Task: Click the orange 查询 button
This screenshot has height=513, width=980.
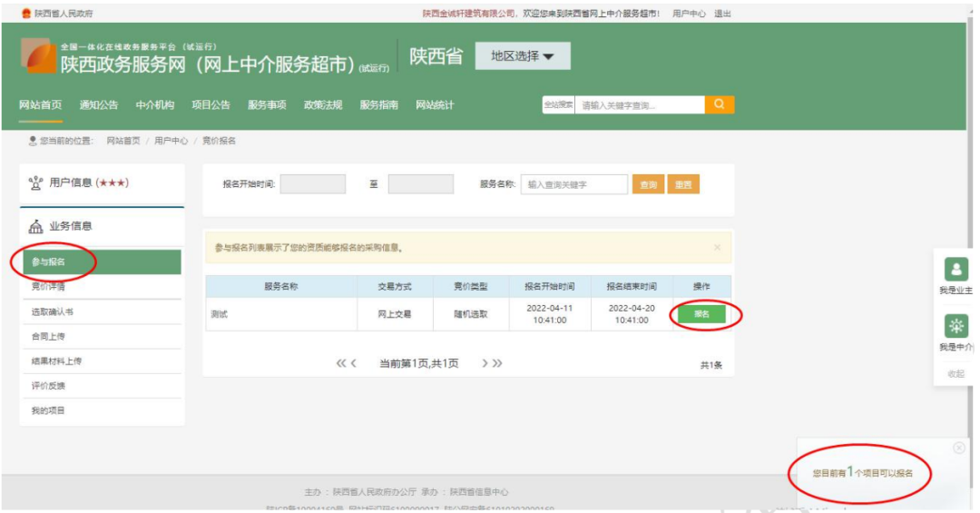Action: point(648,184)
